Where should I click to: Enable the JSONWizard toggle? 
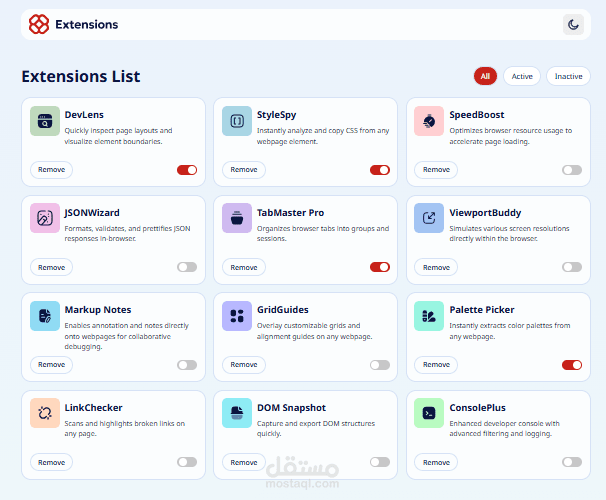(x=187, y=267)
